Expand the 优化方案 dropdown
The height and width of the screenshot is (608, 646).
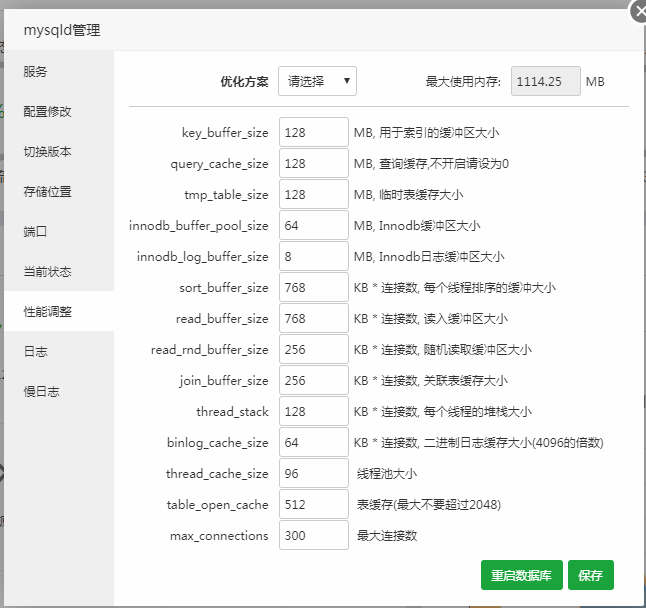coord(317,81)
